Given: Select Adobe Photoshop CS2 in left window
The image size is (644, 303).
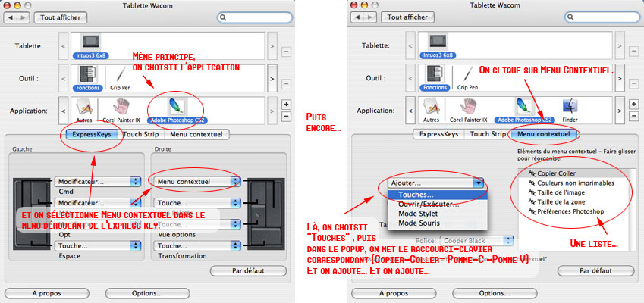Looking at the screenshot, I should 177,111.
